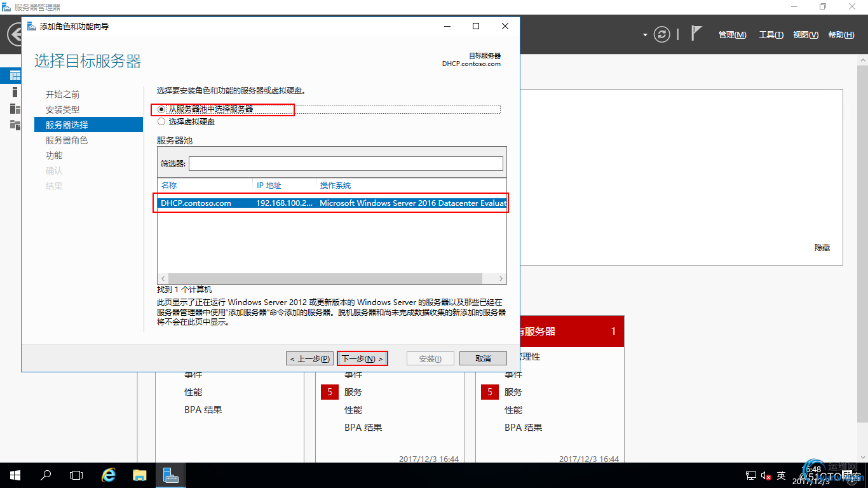Open taskbar search magnifier

pos(46,475)
